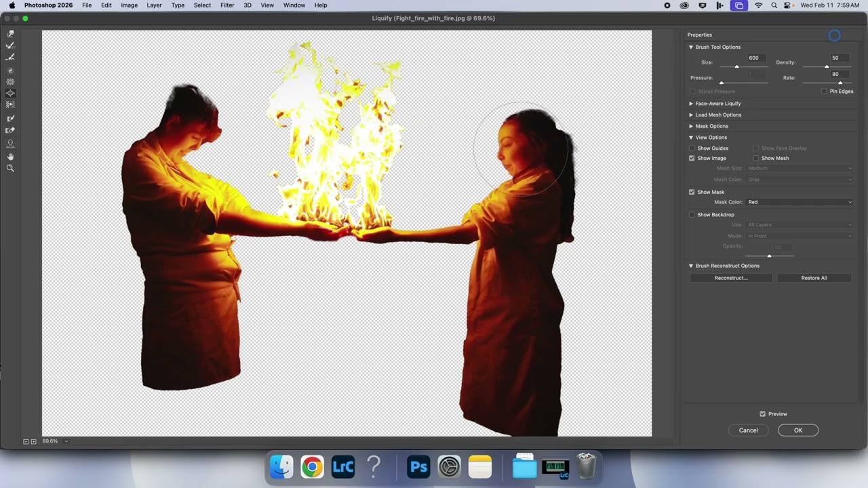Screen dimensions: 868x488
Task: Click the Reconstruct... button
Action: coord(731,278)
